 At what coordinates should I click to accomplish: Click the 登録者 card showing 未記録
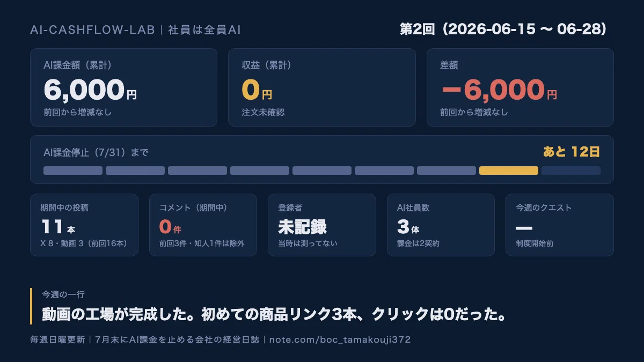(322, 225)
